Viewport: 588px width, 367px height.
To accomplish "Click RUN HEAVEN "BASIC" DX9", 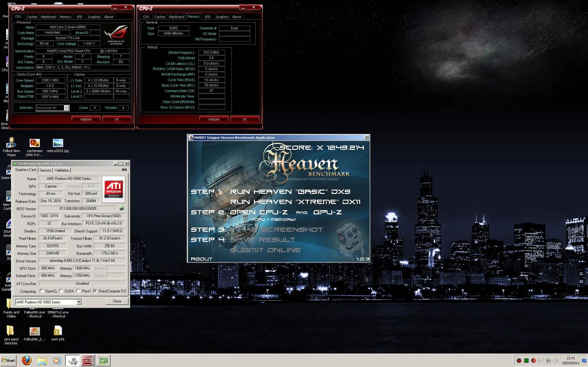I will pyautogui.click(x=290, y=192).
